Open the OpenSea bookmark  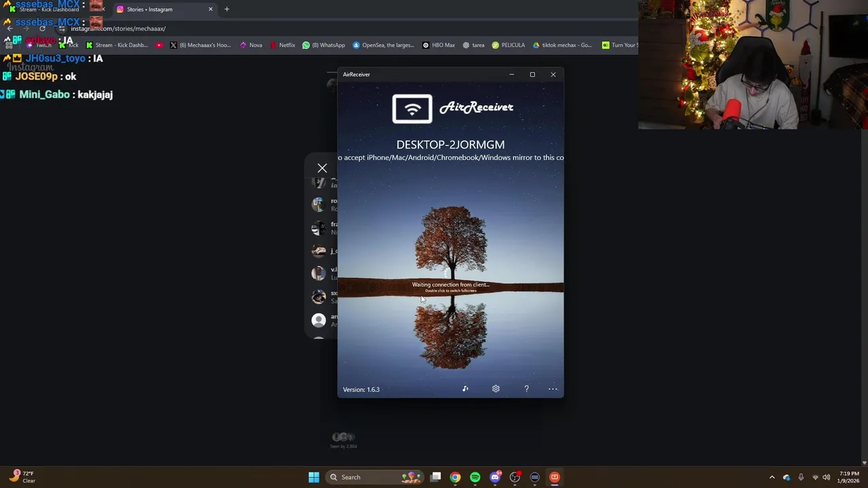click(383, 45)
